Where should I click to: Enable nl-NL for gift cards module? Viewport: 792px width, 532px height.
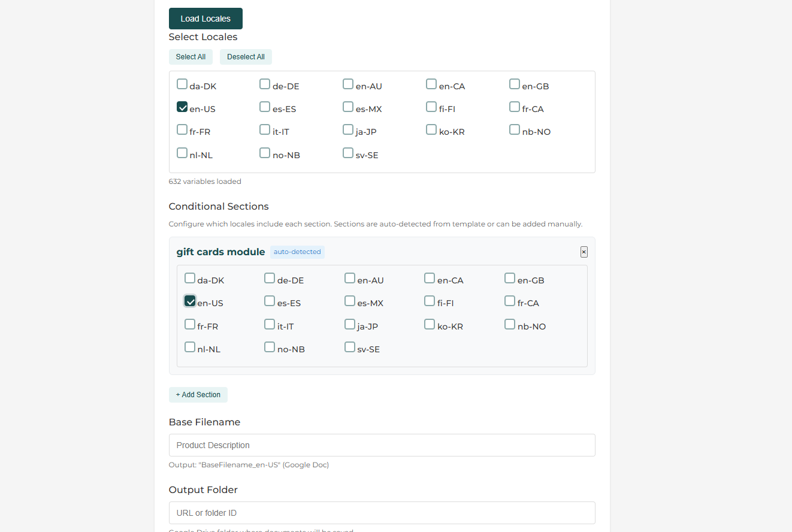[190, 347]
